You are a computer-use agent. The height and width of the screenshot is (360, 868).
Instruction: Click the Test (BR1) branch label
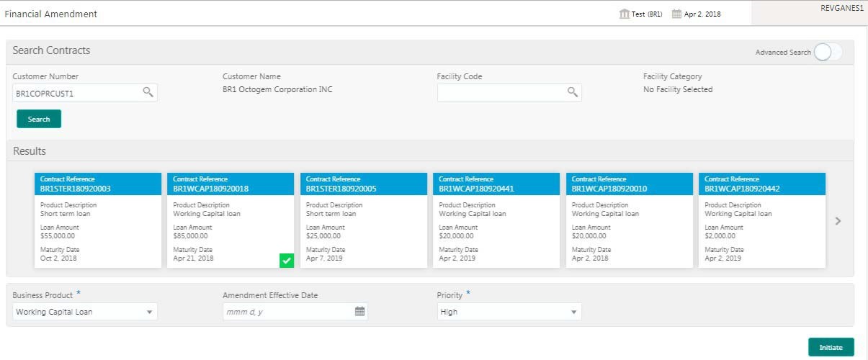[x=647, y=14]
